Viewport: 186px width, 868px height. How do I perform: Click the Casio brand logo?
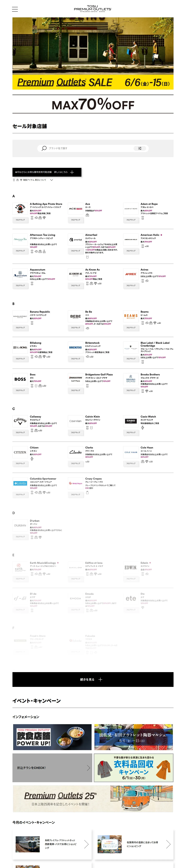[131, 421]
